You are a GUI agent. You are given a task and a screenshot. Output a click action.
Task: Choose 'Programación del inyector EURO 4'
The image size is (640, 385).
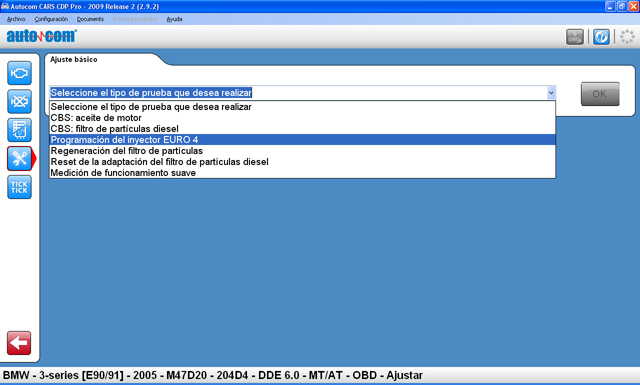(x=302, y=140)
